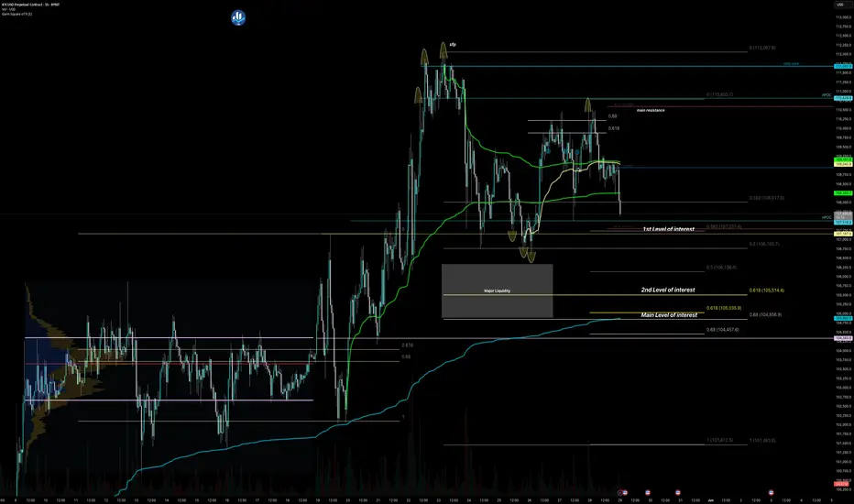Select the "2nd Level of interest" label

(x=668, y=290)
